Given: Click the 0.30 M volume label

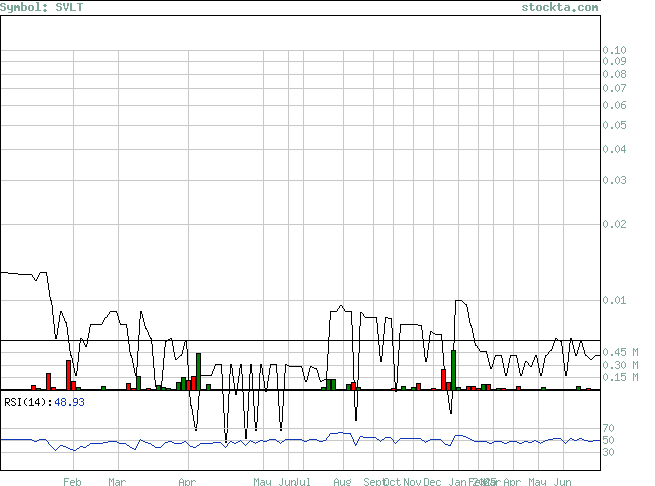Looking at the screenshot, I should (x=620, y=365).
